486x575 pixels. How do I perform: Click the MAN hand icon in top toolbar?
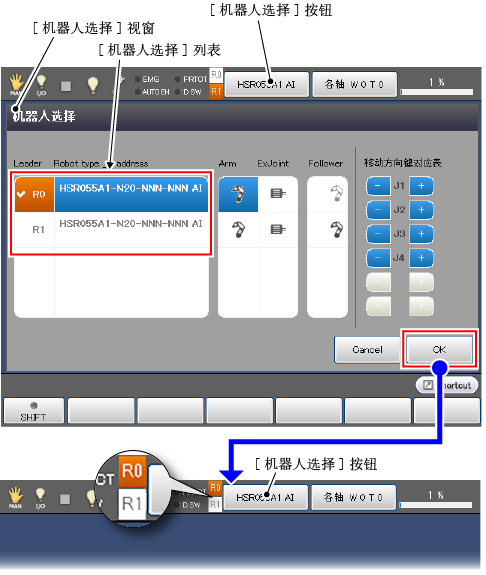point(16,84)
